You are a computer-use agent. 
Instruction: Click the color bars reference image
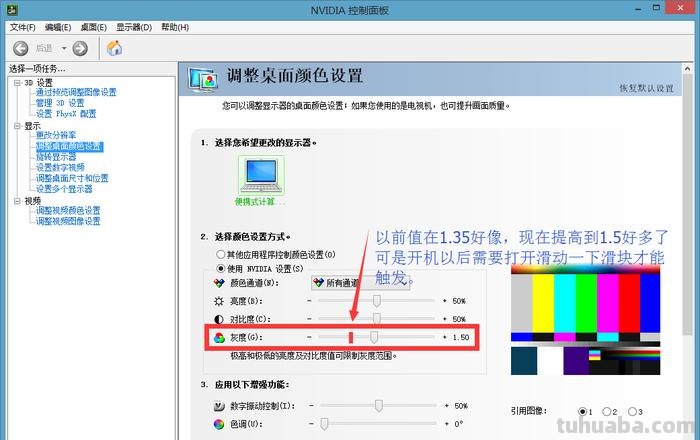(585, 320)
